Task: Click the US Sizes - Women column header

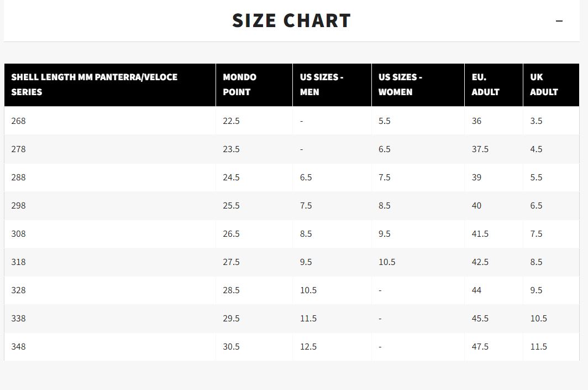Action: point(418,85)
